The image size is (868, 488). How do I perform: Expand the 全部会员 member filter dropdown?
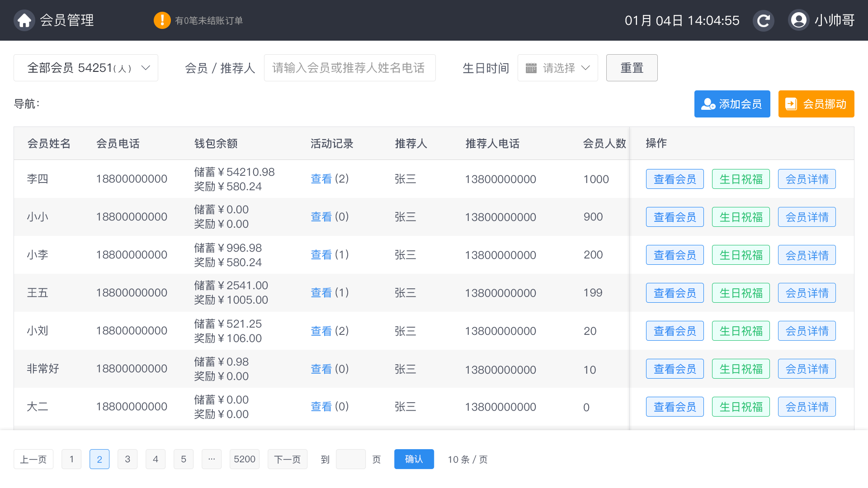86,68
